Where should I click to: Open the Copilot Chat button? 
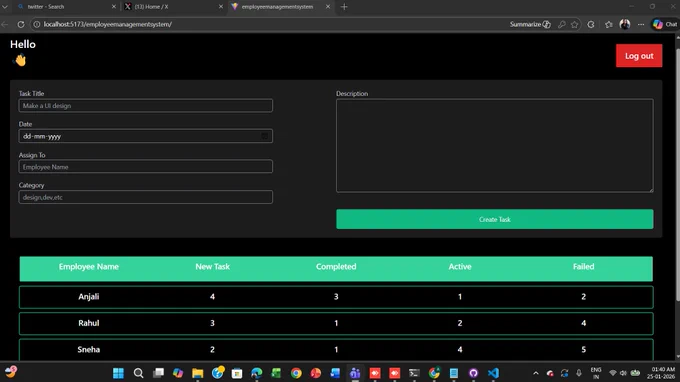point(664,24)
